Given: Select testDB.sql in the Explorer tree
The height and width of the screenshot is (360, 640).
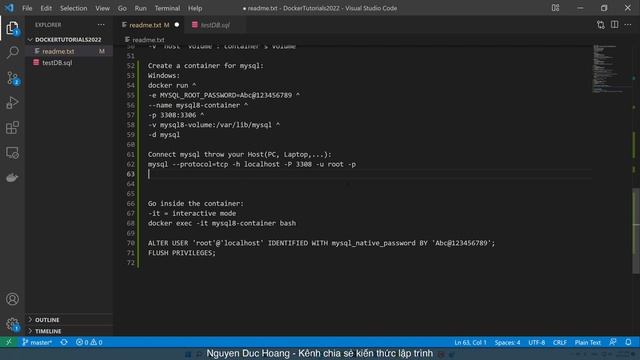Looking at the screenshot, I should [69, 62].
